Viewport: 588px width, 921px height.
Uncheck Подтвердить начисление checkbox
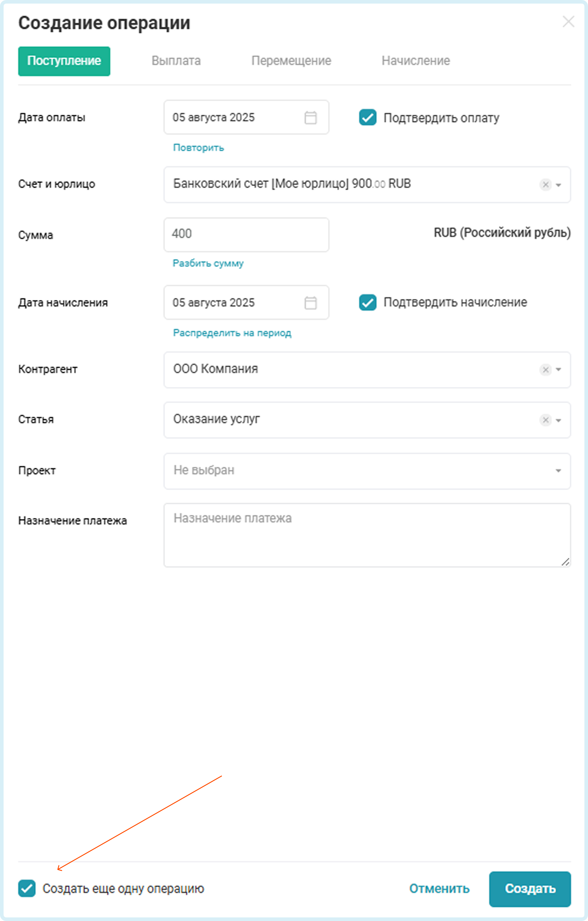[x=368, y=302]
